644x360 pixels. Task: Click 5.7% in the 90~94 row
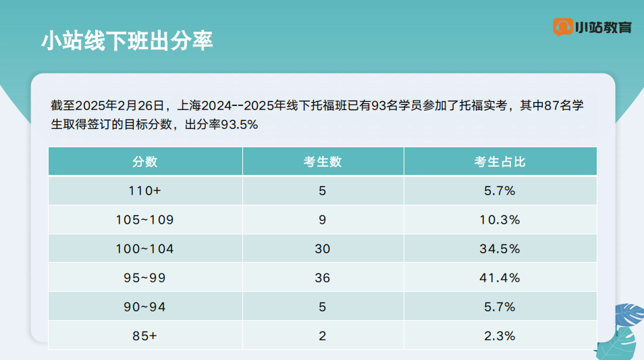click(500, 307)
